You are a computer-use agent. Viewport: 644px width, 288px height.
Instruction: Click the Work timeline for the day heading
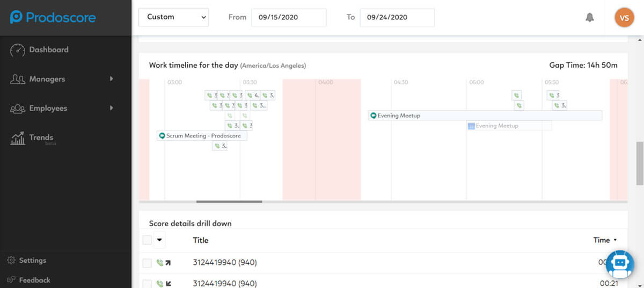coord(193,65)
